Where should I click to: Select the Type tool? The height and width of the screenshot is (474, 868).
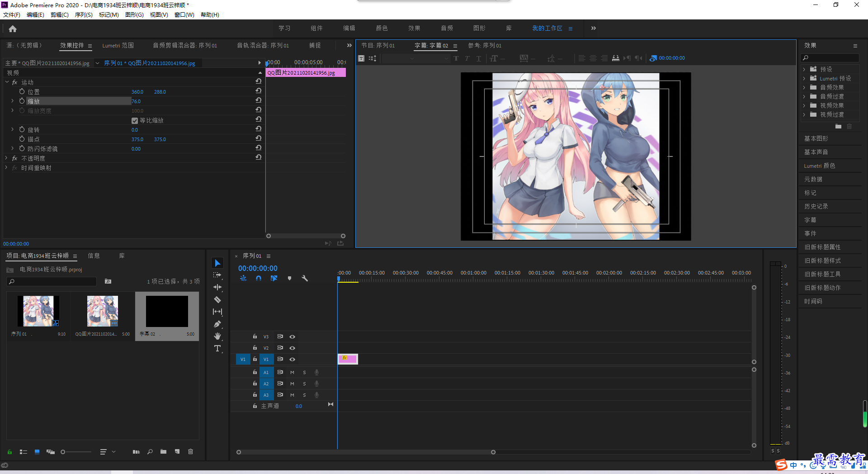tap(217, 348)
